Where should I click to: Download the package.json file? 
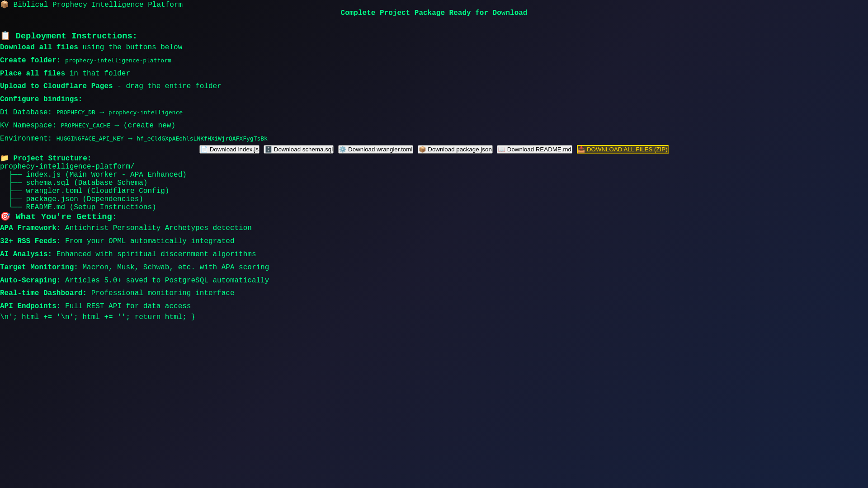455,150
